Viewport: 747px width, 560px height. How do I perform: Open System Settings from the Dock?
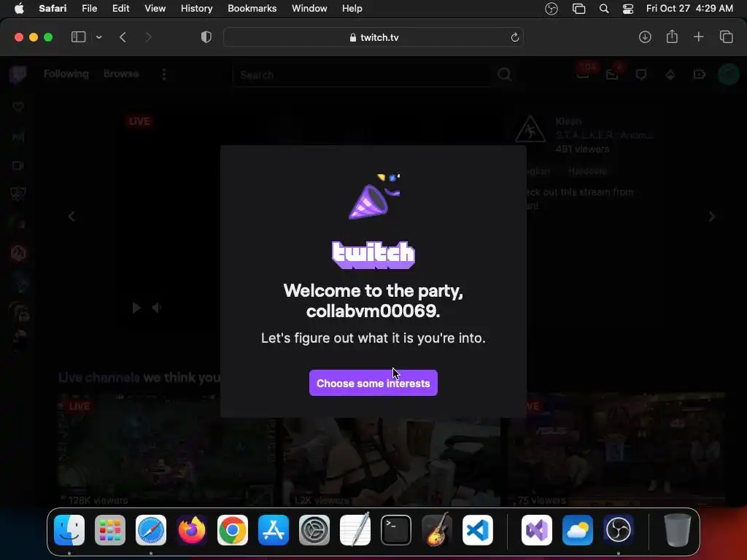[x=314, y=529]
